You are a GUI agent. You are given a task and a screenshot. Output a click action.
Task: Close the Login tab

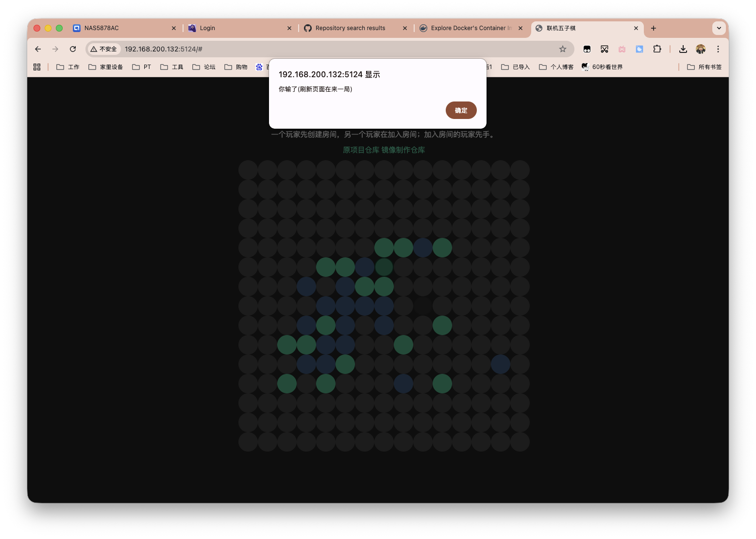tap(289, 28)
